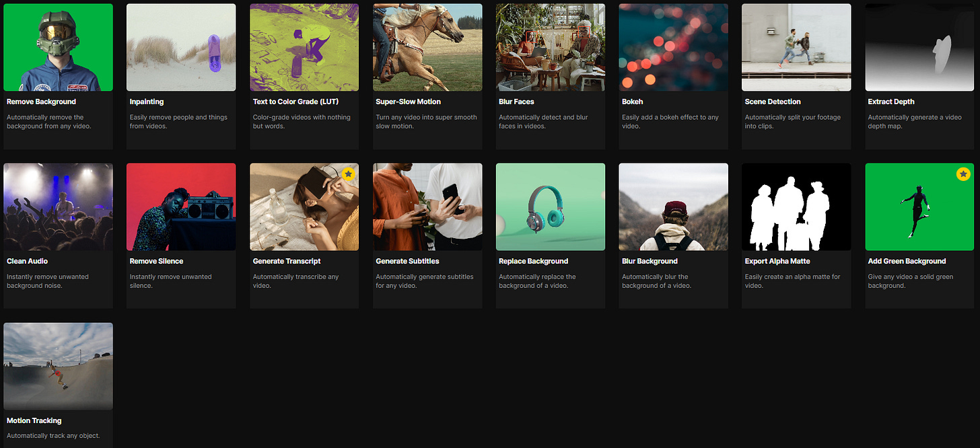Click 'Automatically blur the background of a video.'
The width and height of the screenshot is (980, 448).
(657, 281)
